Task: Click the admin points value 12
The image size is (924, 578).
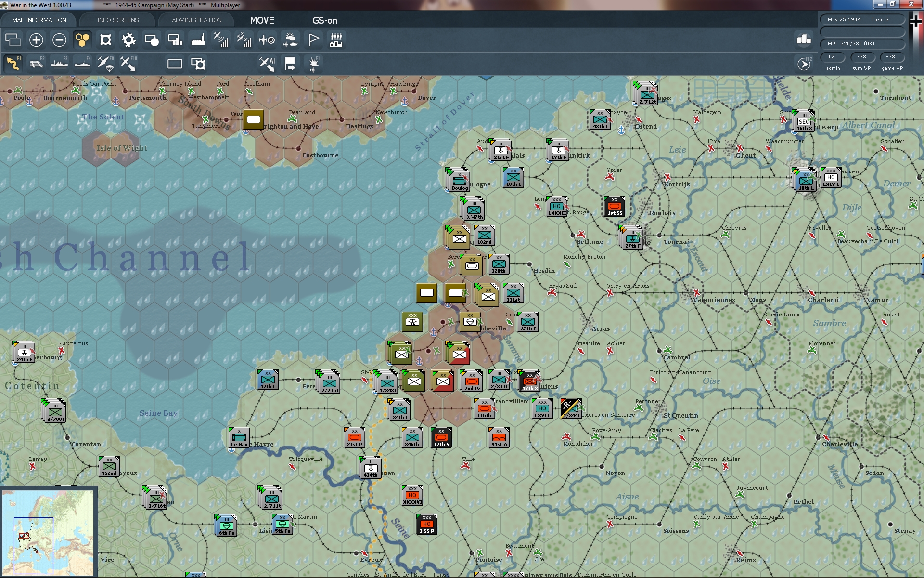Action: tap(833, 57)
